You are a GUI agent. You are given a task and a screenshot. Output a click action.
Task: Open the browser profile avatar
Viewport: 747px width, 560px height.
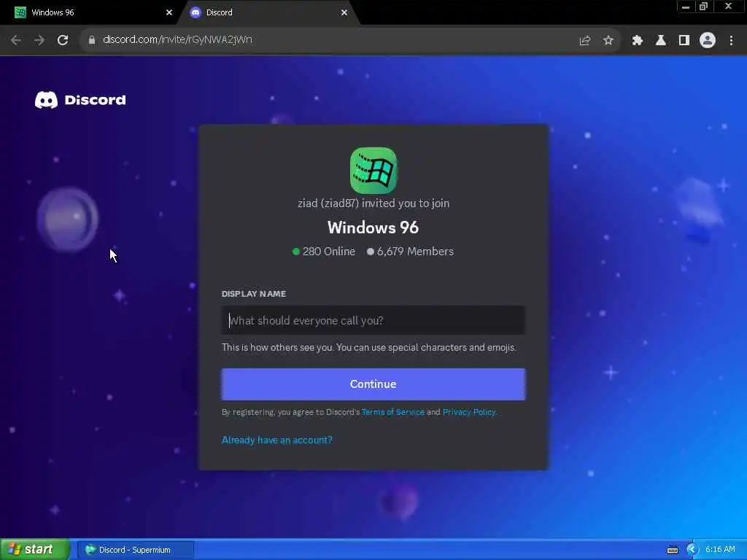tap(708, 41)
